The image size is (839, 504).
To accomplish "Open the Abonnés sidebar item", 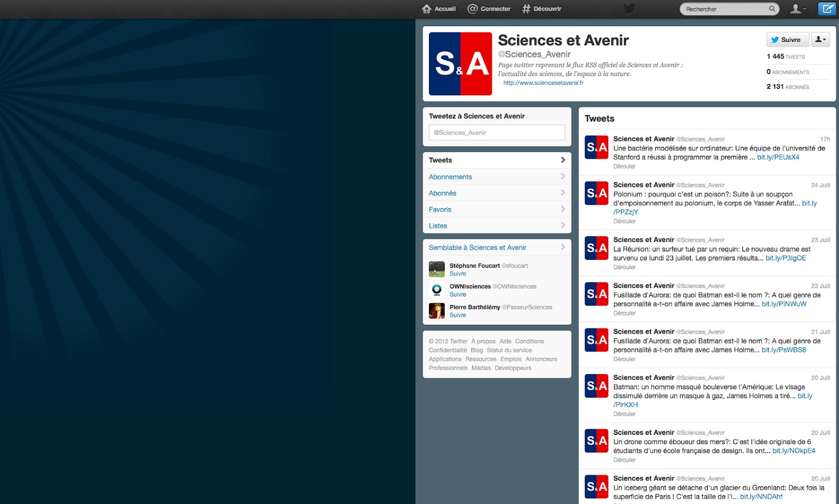I will point(497,193).
